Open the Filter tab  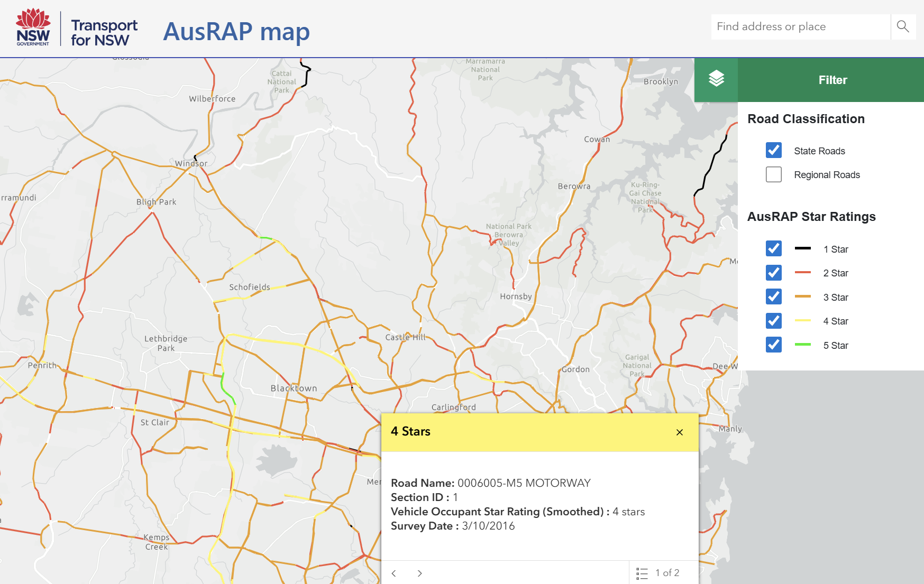(x=832, y=80)
